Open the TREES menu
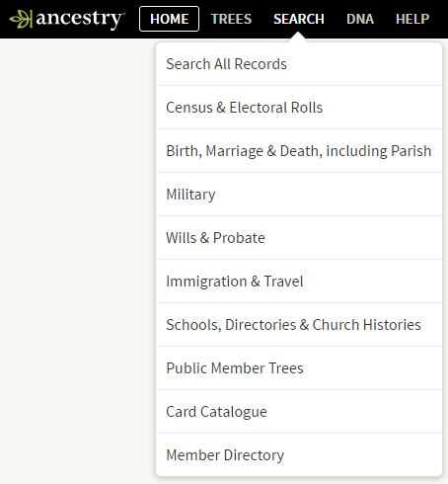 point(231,19)
